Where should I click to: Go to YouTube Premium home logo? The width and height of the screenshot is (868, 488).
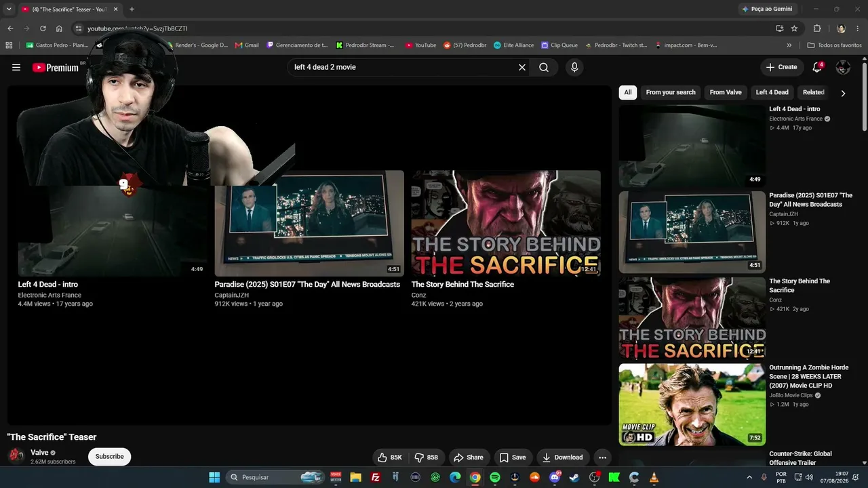[x=56, y=67]
